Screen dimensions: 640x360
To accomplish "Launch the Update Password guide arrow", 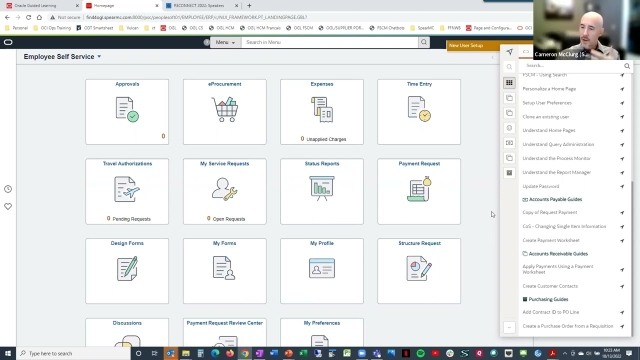I will tap(622, 187).
